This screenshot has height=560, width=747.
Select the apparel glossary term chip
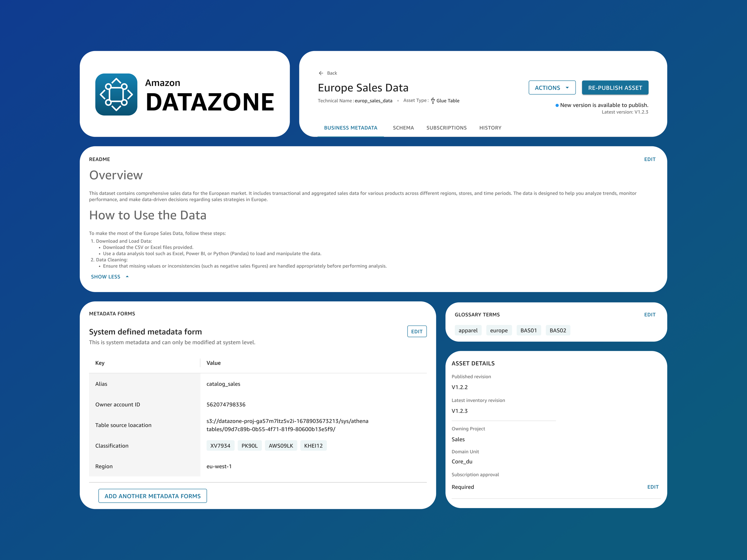click(x=468, y=330)
